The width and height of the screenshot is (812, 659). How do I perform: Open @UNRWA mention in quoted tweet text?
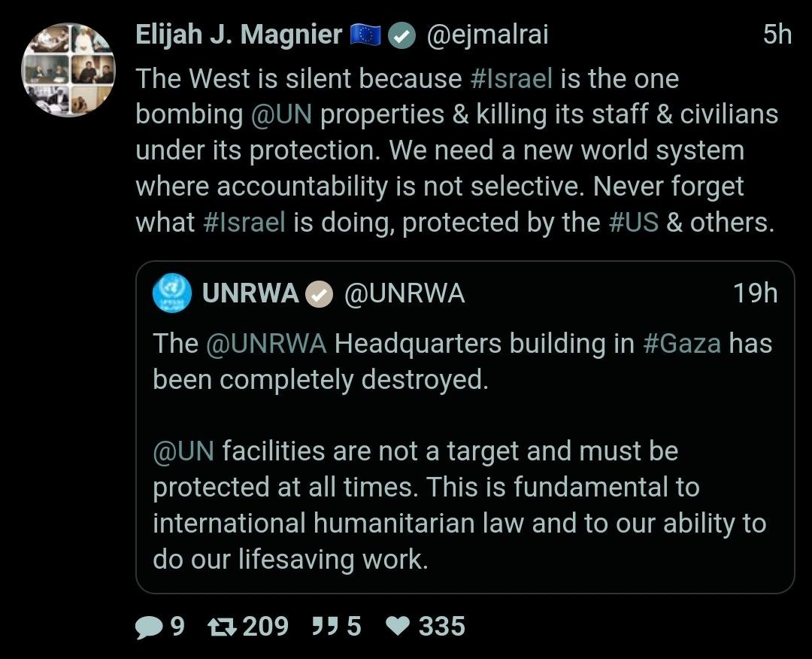(266, 343)
